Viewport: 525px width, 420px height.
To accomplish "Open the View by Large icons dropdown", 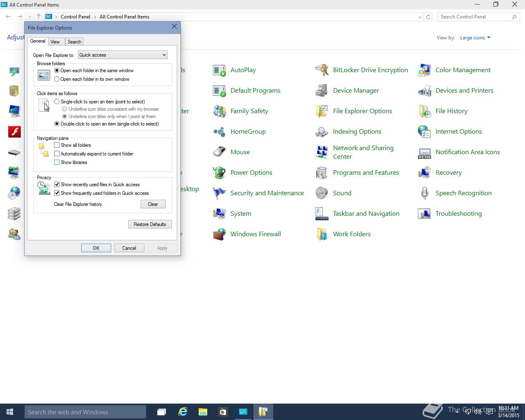I will point(475,38).
